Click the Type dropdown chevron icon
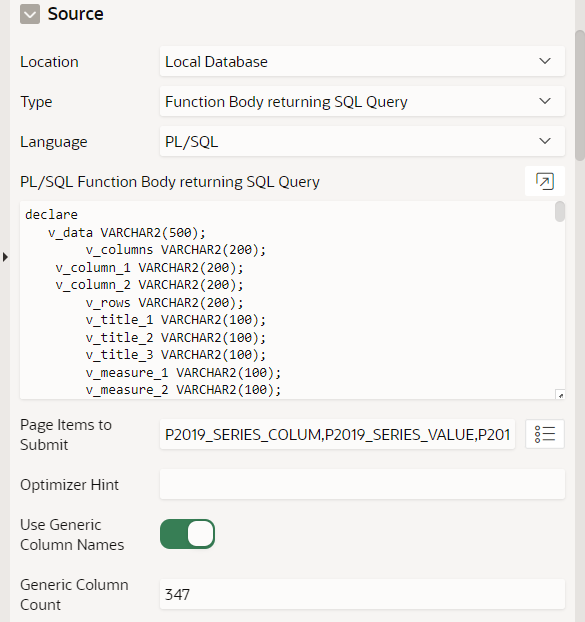 (x=545, y=101)
